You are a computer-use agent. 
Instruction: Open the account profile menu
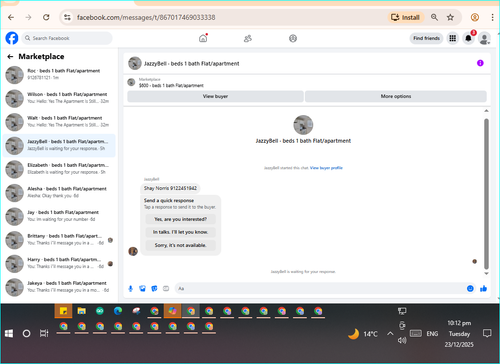click(484, 38)
